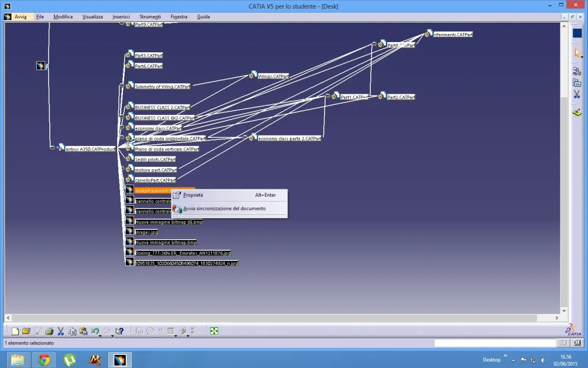Click the What's This help icon
Image resolution: width=588 pixels, height=368 pixels.
pos(119,331)
